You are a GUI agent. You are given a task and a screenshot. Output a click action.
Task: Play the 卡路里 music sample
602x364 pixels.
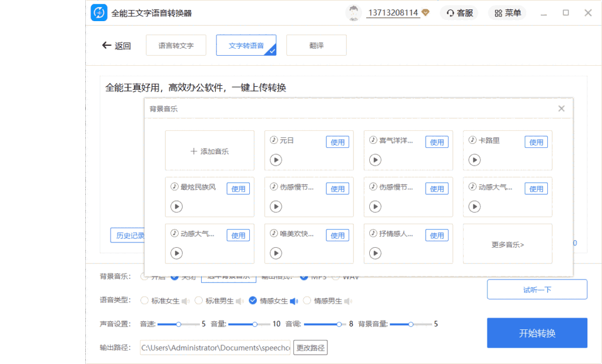click(474, 160)
